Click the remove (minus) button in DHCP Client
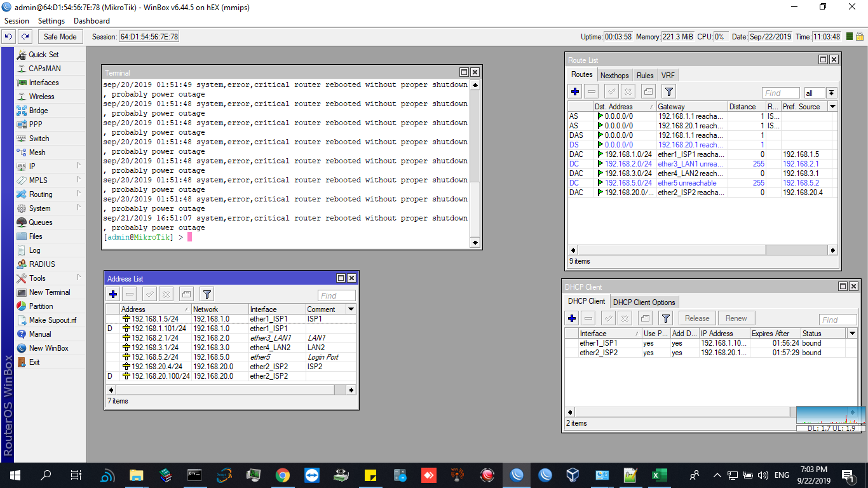 click(588, 318)
